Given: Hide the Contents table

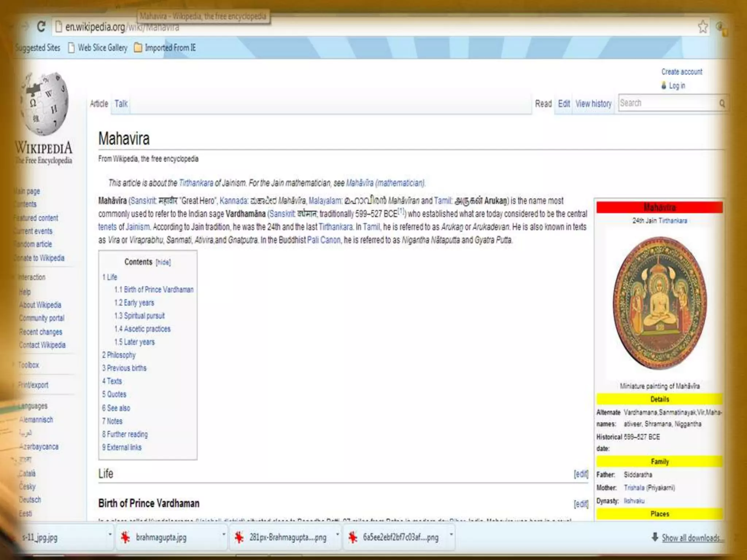Looking at the screenshot, I should coord(163,262).
